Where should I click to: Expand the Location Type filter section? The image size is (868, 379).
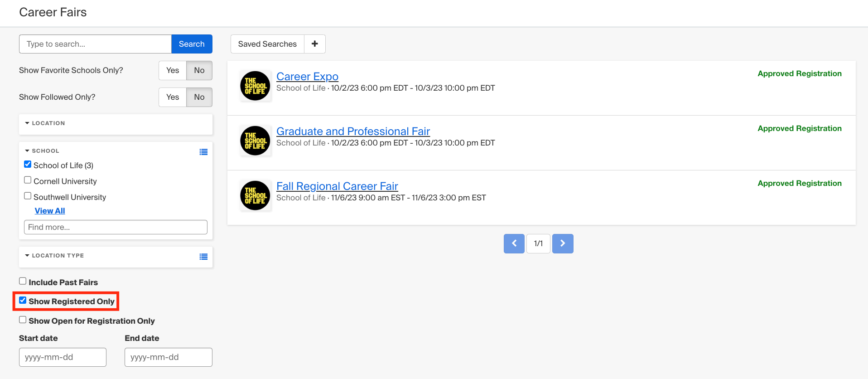click(54, 256)
